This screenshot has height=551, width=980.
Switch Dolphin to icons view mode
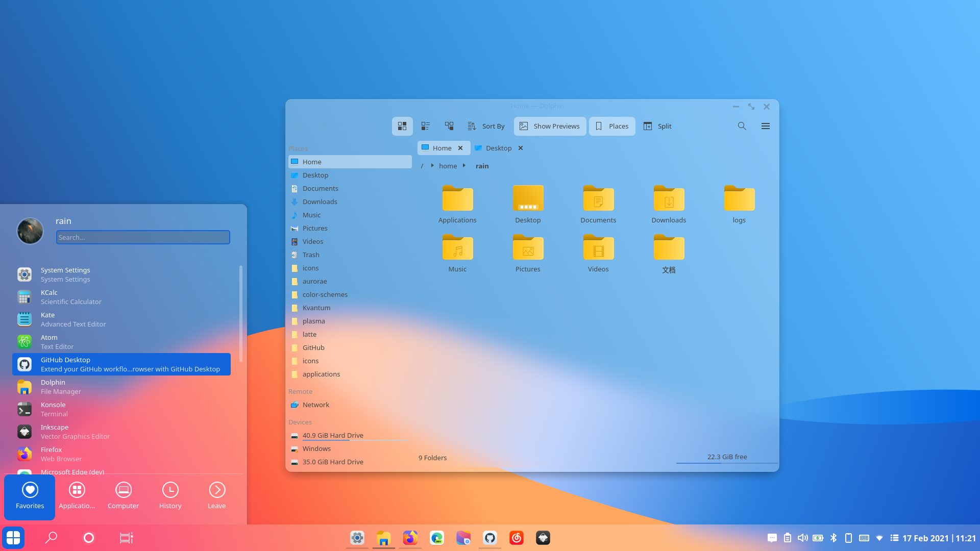[402, 126]
